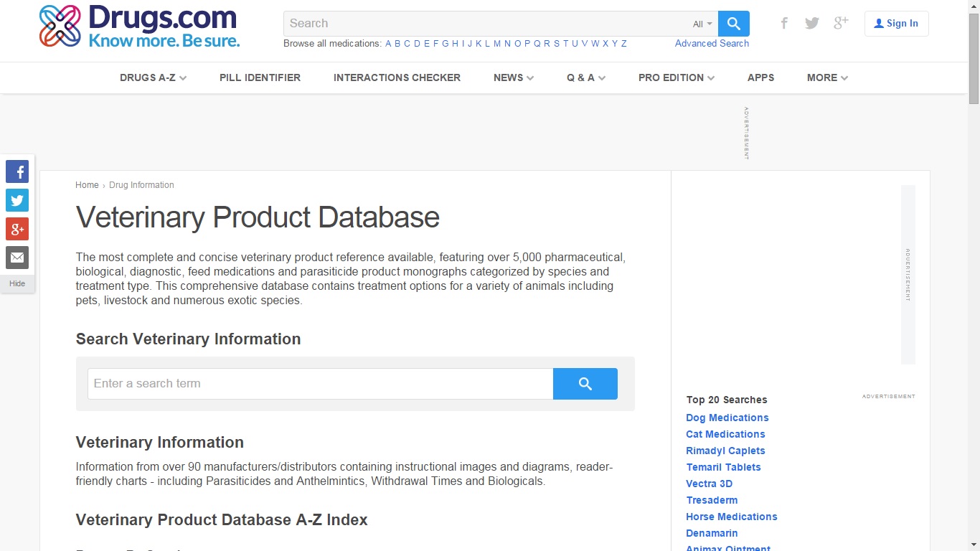The height and width of the screenshot is (551, 980).
Task: Open the Apps page
Action: click(760, 77)
